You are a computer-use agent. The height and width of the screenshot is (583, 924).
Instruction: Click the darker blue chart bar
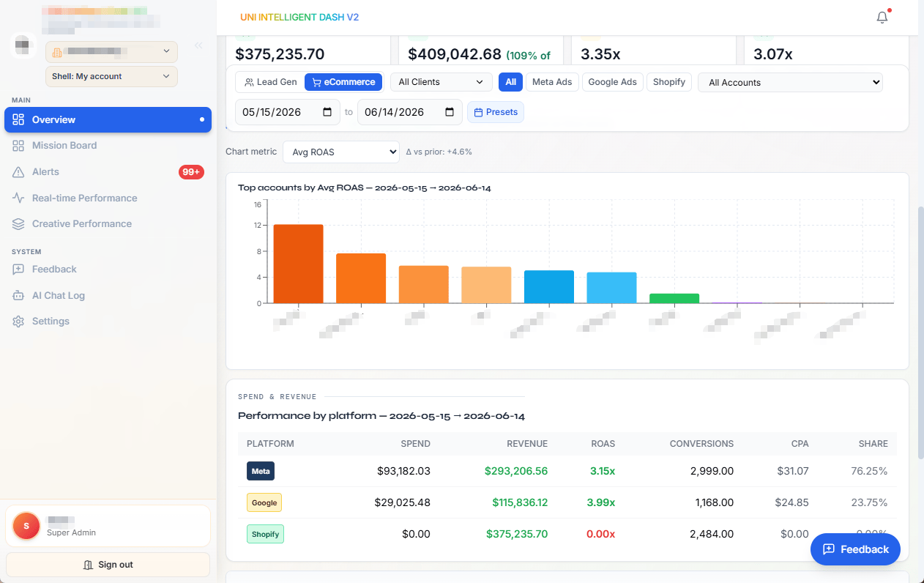548,286
